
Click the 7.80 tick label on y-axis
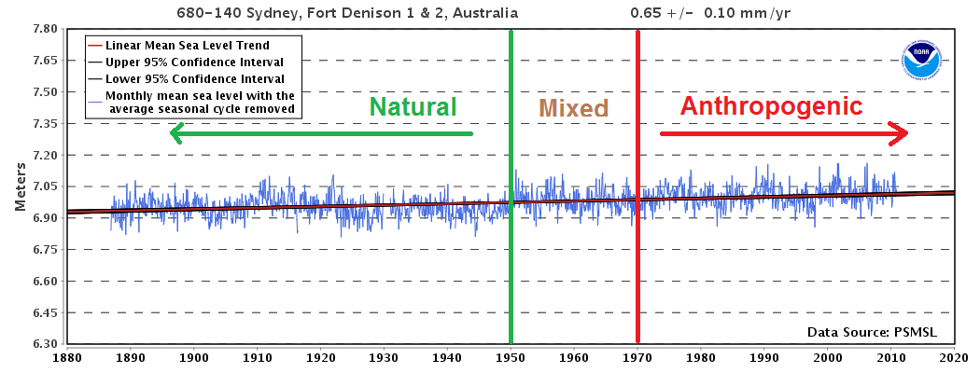(x=46, y=29)
